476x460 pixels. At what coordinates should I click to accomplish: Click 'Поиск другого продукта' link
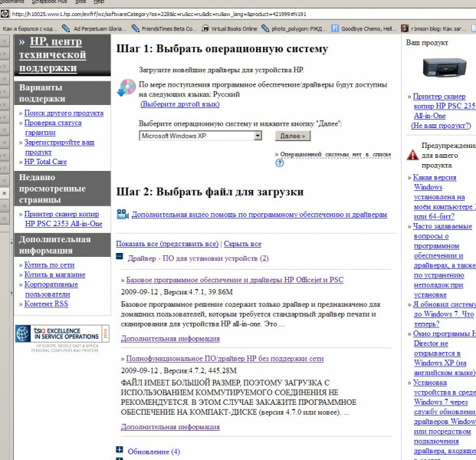point(64,113)
